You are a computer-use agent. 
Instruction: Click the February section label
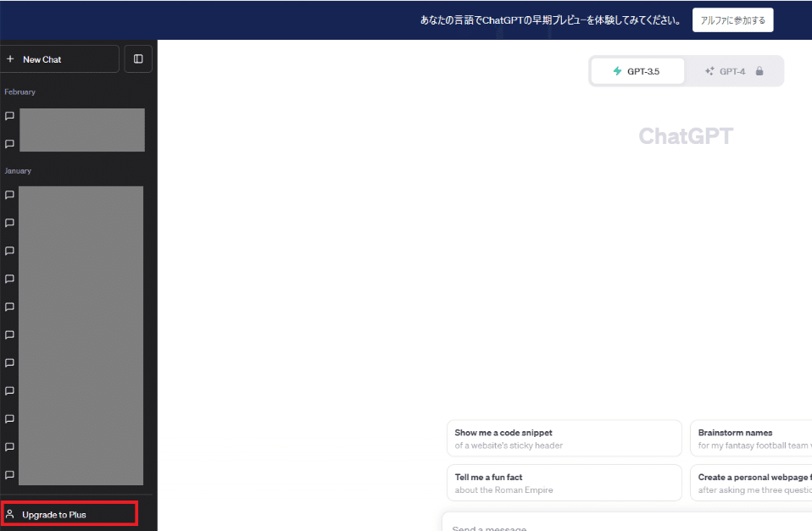click(20, 91)
